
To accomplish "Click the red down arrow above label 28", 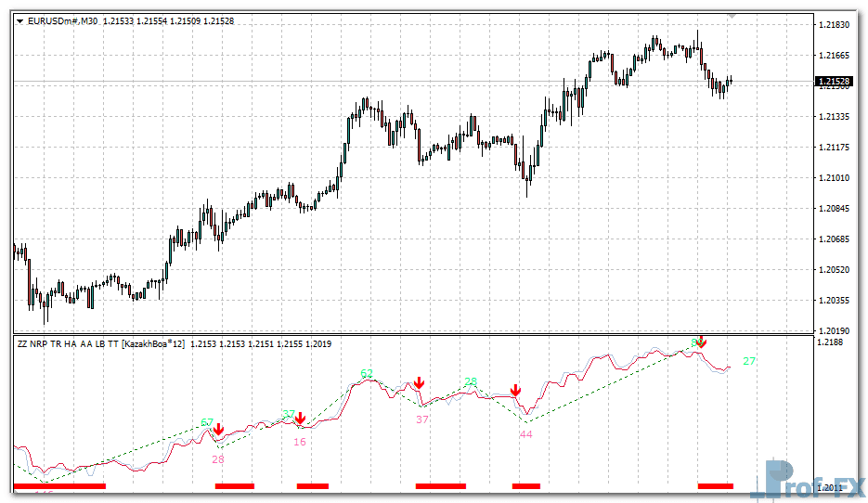I will pyautogui.click(x=218, y=430).
